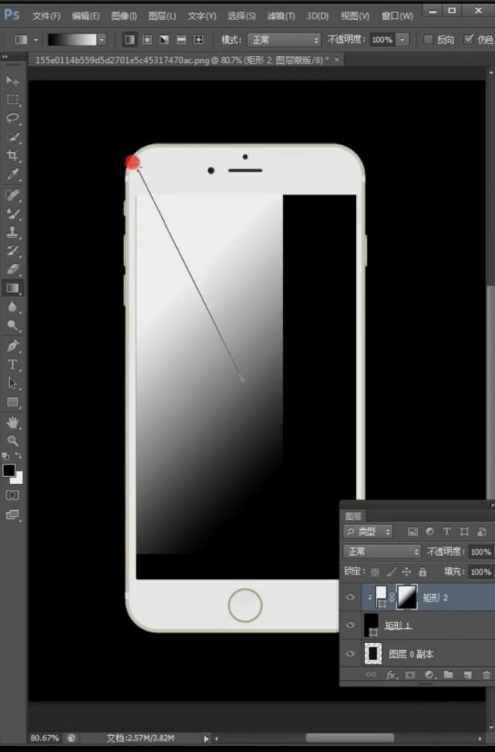Select the Brush tool
This screenshot has width=495, height=752.
click(12, 213)
